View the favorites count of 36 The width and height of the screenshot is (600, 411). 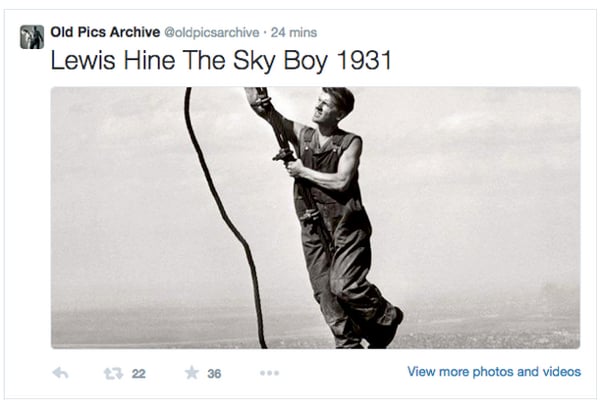(x=214, y=373)
